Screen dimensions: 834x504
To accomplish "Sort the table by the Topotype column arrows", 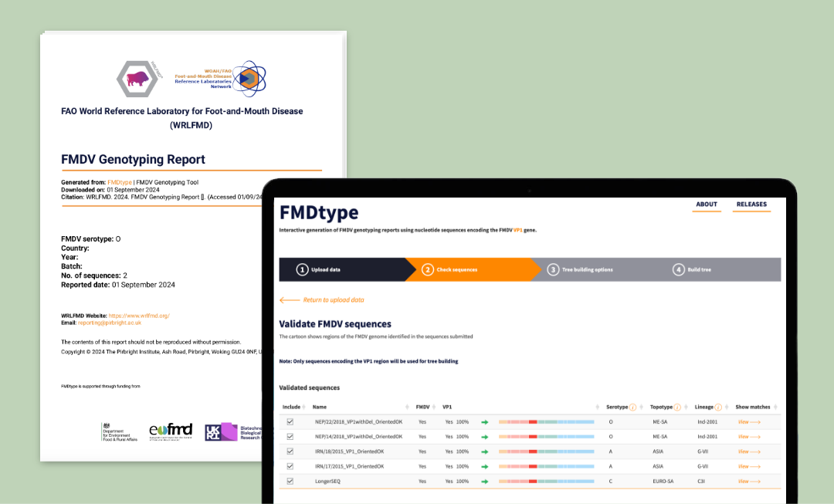I will pos(687,408).
